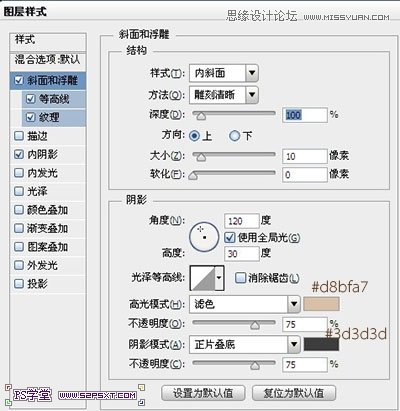Click the 软化 value field 0
This screenshot has height=411, width=400.
point(305,174)
